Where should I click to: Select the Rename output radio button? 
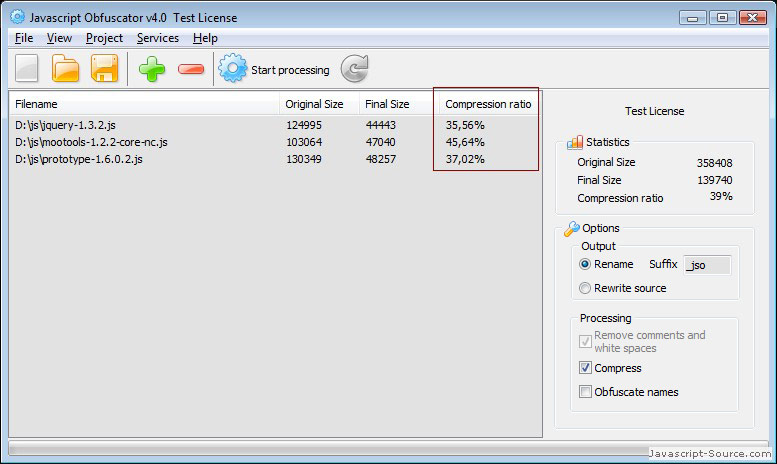585,264
